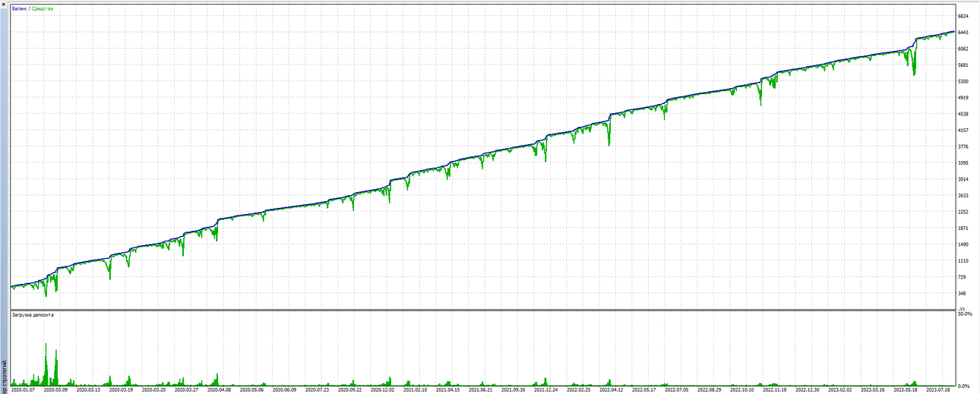Click the 2022.02.25 date label

pos(579,389)
